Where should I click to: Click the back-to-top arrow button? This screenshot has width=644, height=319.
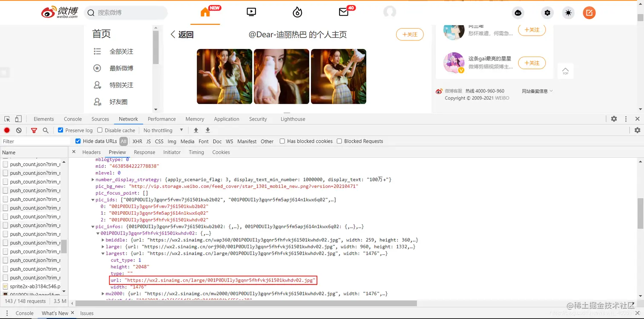coord(565,71)
